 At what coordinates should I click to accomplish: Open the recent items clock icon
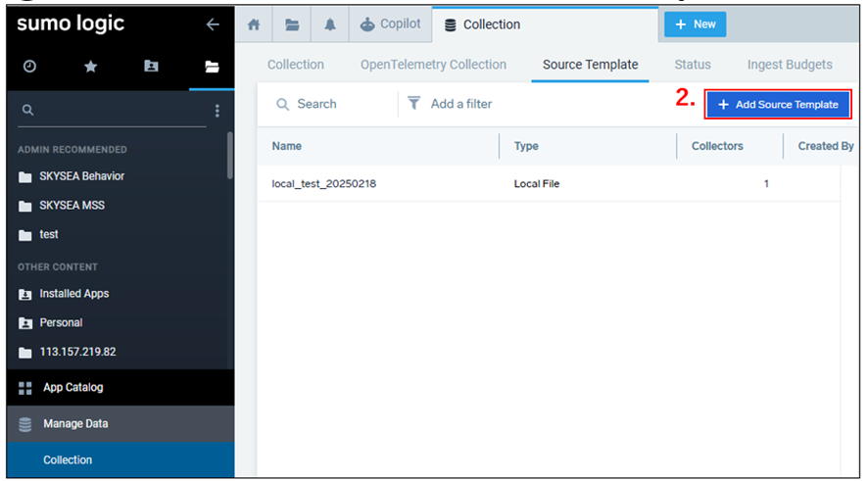click(30, 67)
